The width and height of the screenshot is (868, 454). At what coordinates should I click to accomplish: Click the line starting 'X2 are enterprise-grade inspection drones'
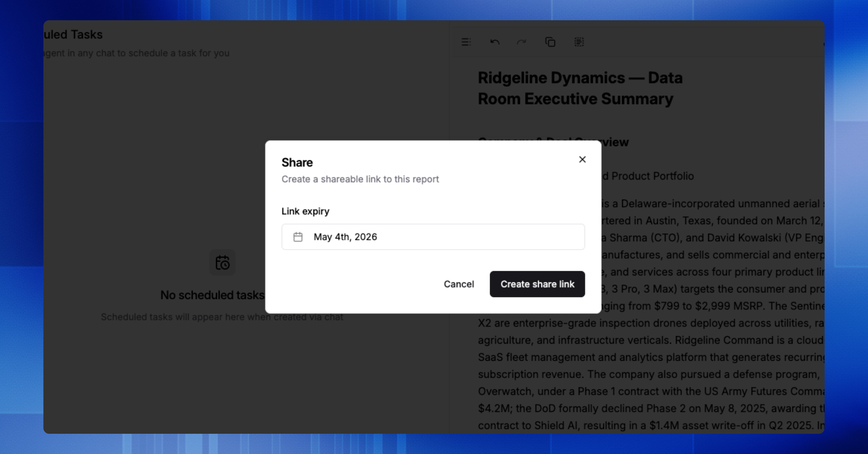pyautogui.click(x=651, y=323)
